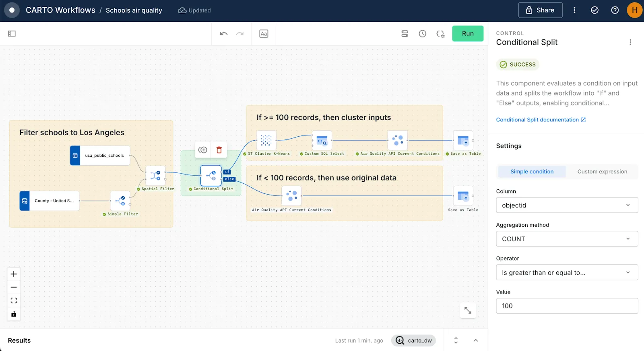The image size is (644, 351).
Task: Switch to Simple condition mode
Action: pos(532,172)
